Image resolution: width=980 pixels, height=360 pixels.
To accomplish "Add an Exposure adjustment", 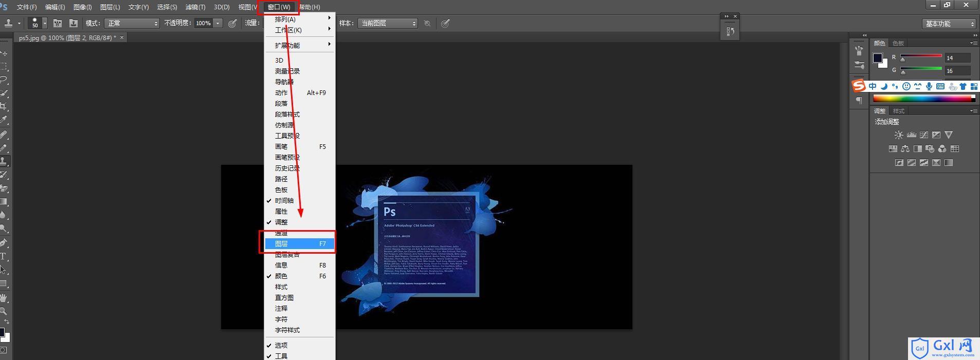I will click(x=936, y=135).
